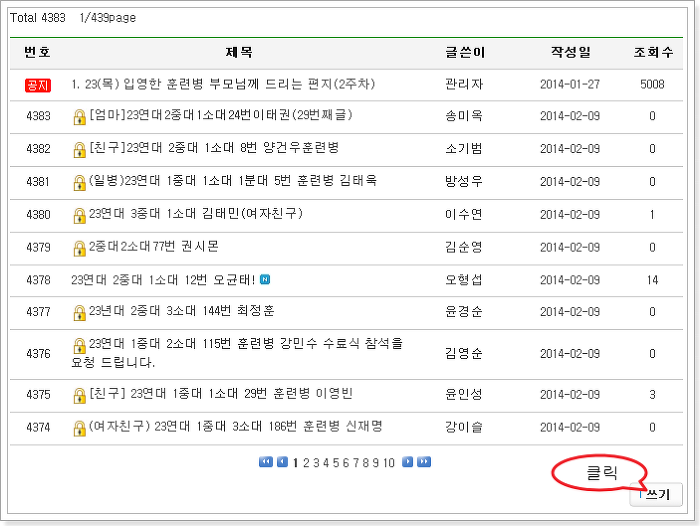Image resolution: width=700 pixels, height=526 pixels.
Task: Click author name 김영순
Action: pos(464,354)
